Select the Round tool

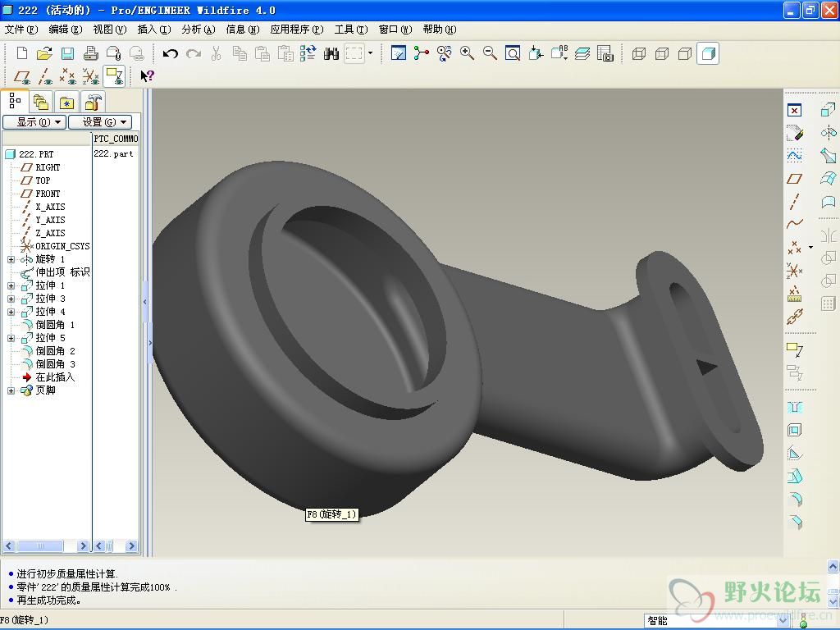point(794,500)
